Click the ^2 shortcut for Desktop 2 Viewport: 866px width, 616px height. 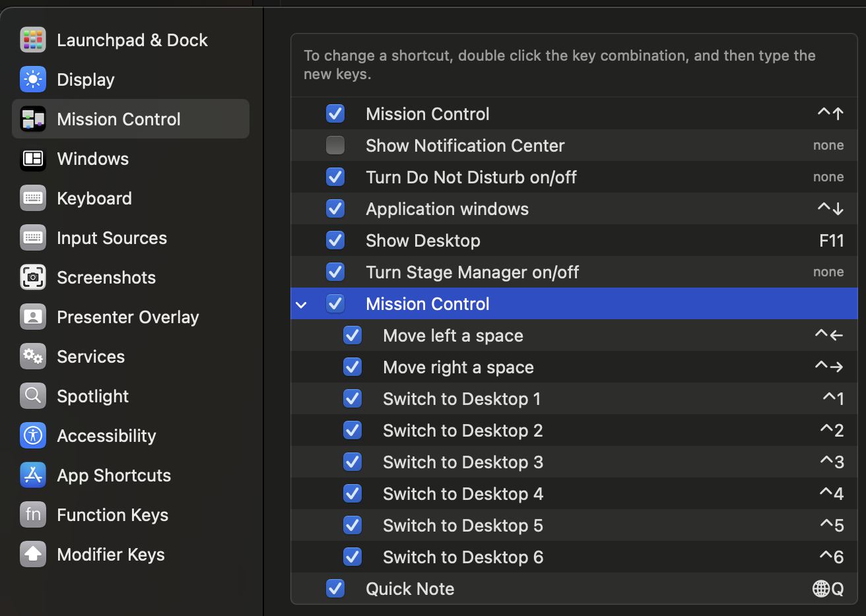(x=832, y=430)
